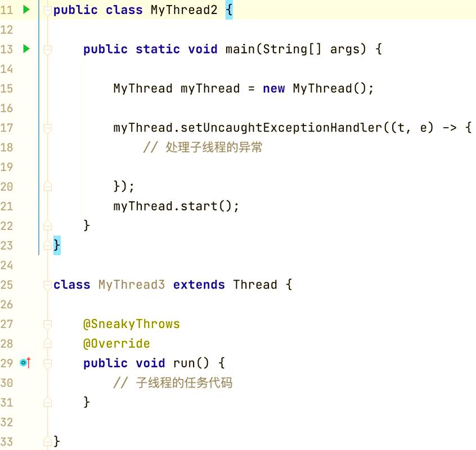
Task: Click 'static' keyword on line 13
Action: point(158,49)
